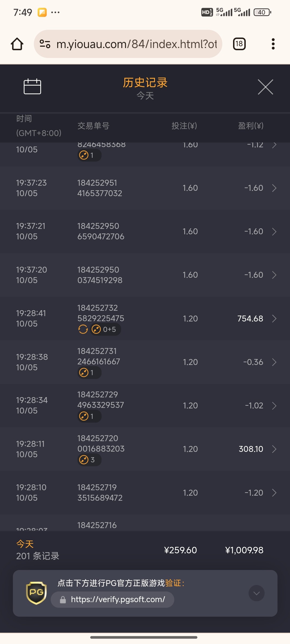Expand details for the 19:37:23 record
Image resolution: width=290 pixels, height=644 pixels.
tap(274, 188)
